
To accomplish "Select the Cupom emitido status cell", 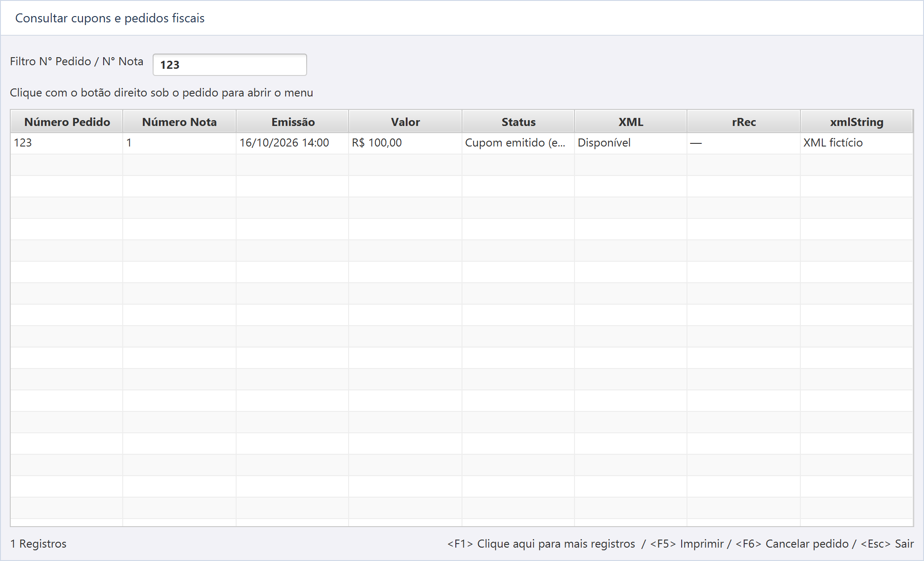I will coord(518,143).
